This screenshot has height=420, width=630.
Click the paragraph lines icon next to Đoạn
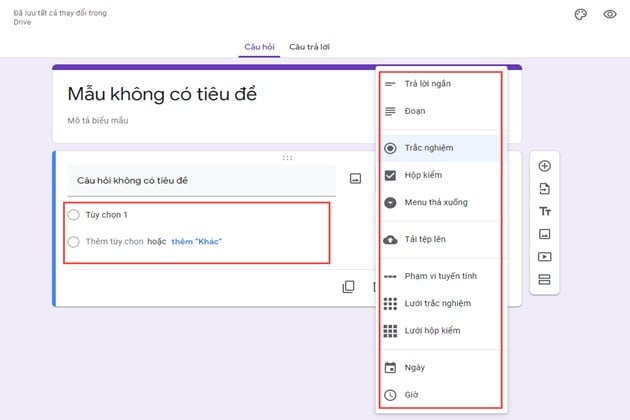[390, 111]
